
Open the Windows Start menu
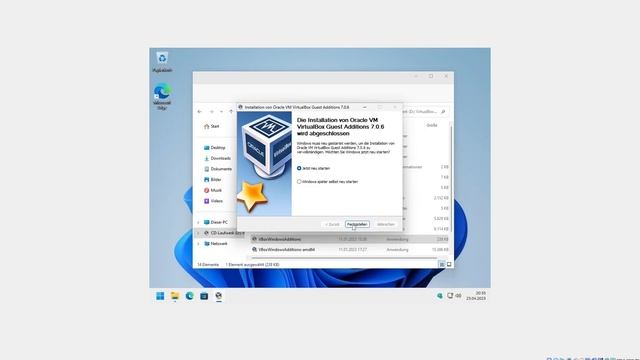pos(160,296)
